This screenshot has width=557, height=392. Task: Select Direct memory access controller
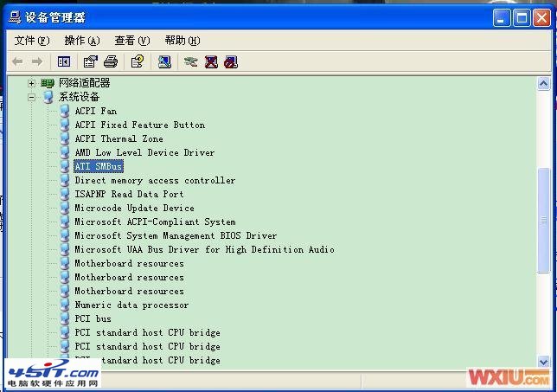(x=155, y=181)
